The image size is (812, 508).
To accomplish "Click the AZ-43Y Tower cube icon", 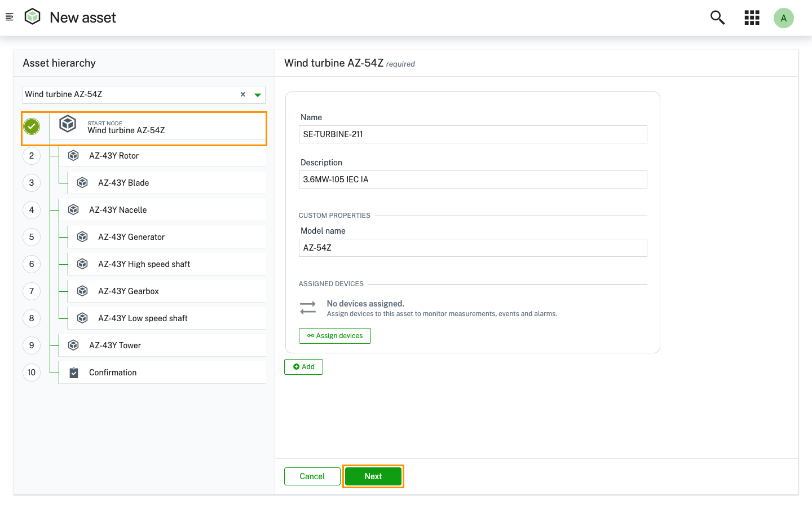I will point(73,345).
